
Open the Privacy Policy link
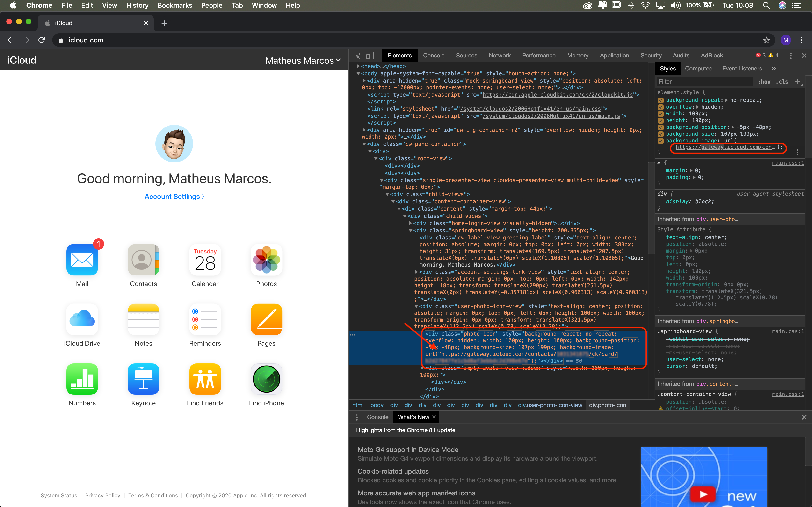(x=102, y=495)
